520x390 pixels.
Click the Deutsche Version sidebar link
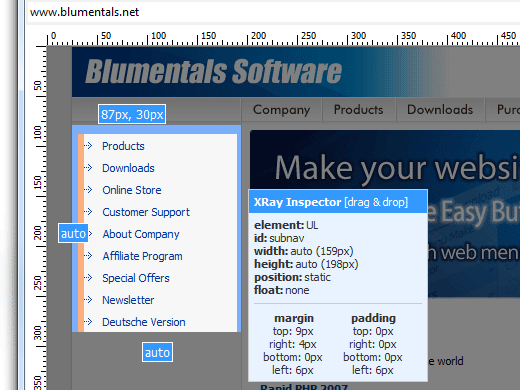click(x=144, y=322)
